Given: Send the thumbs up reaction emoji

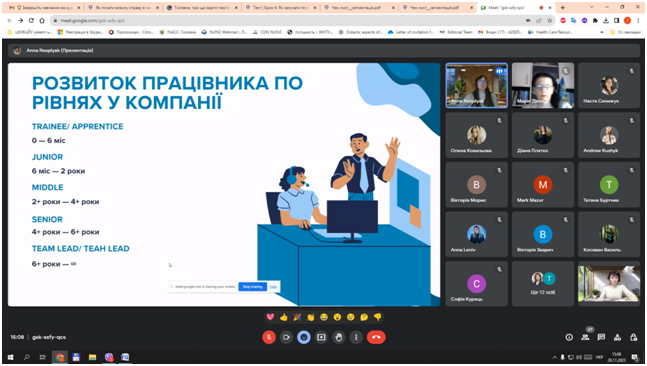Looking at the screenshot, I should point(283,317).
